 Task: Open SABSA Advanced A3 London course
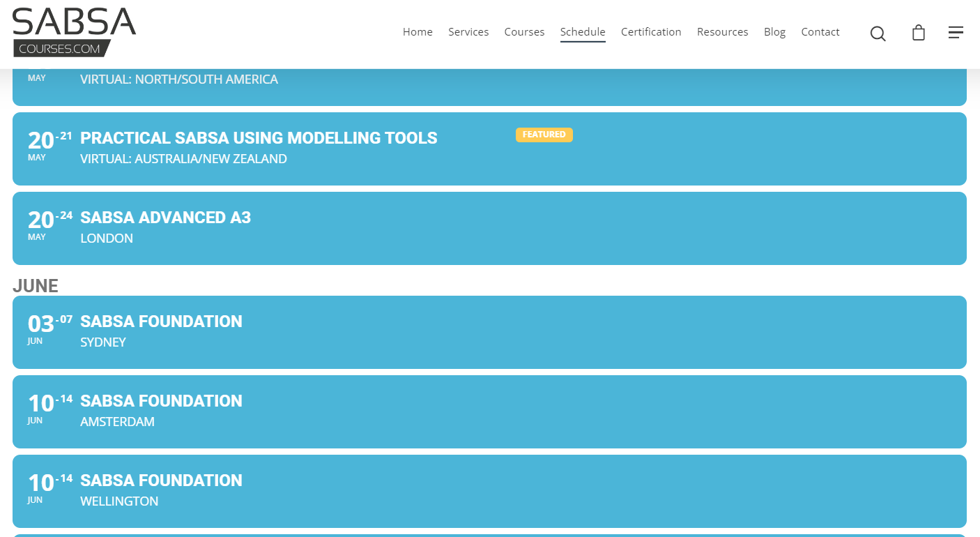click(489, 228)
